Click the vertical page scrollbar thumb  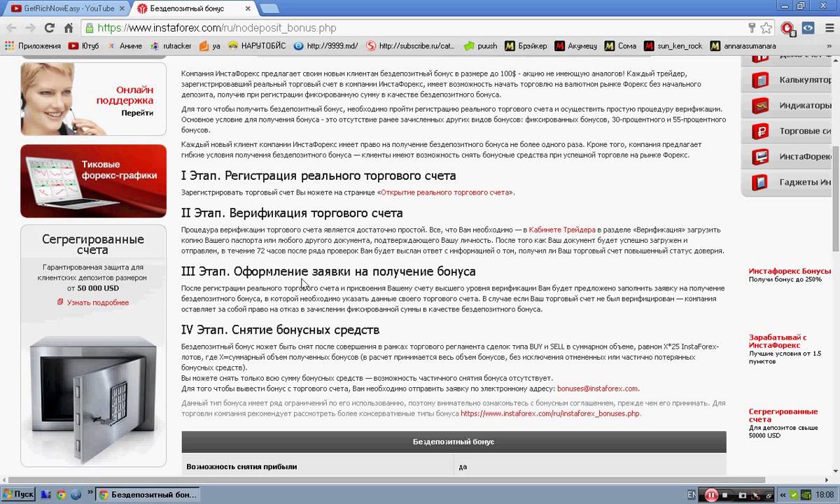[834, 199]
